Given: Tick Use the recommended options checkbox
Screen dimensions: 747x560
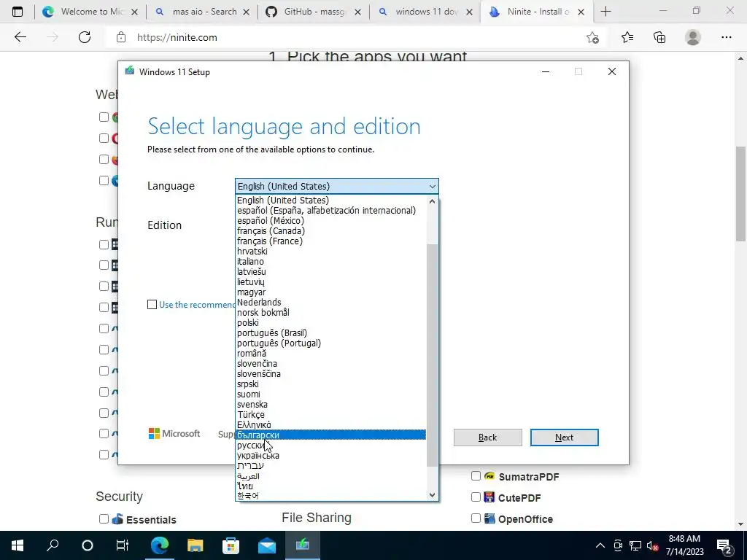Looking at the screenshot, I should click(x=152, y=304).
